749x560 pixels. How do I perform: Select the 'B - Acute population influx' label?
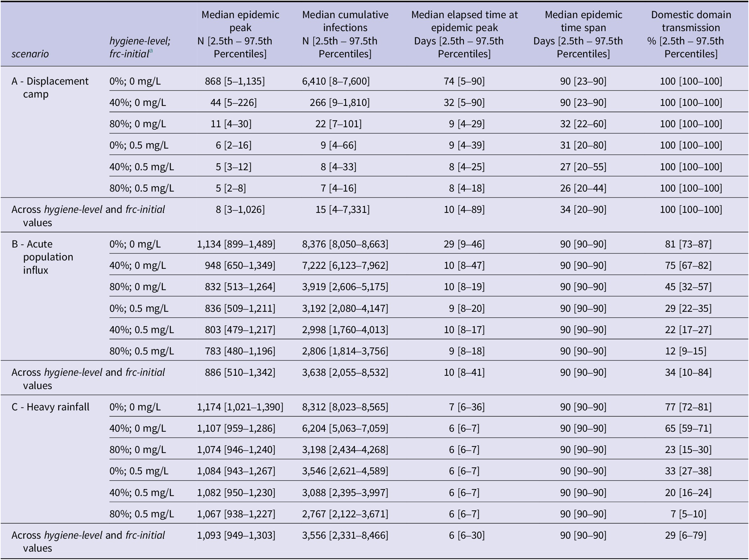pyautogui.click(x=42, y=257)
